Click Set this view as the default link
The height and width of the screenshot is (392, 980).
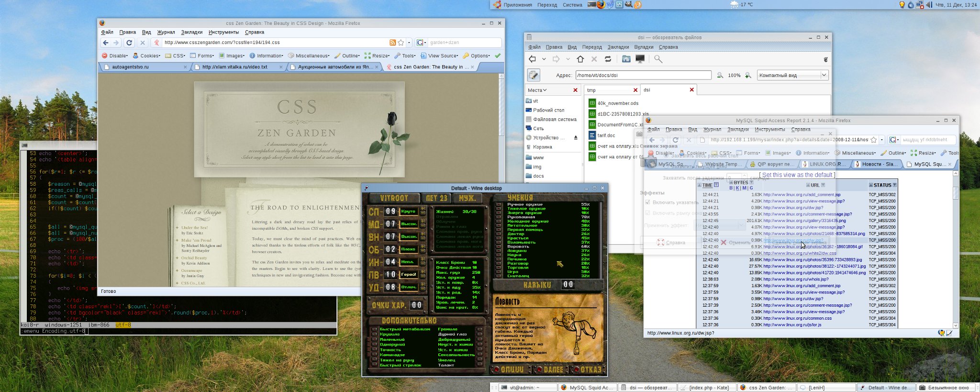(x=798, y=175)
